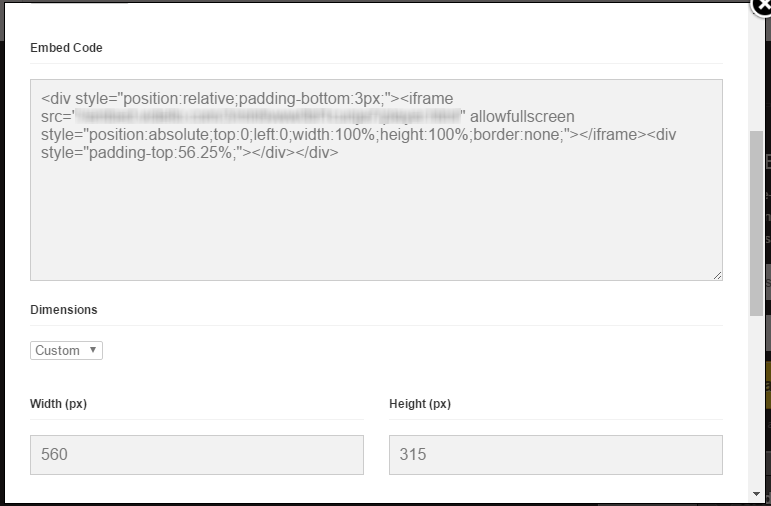Focus the Width field showing 560
The image size is (771, 506).
click(197, 455)
